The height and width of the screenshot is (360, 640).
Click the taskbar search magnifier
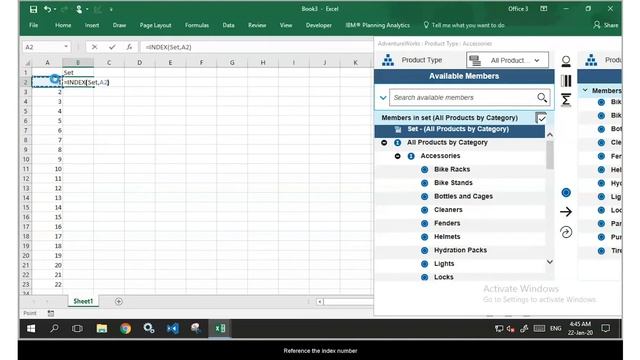[54, 329]
